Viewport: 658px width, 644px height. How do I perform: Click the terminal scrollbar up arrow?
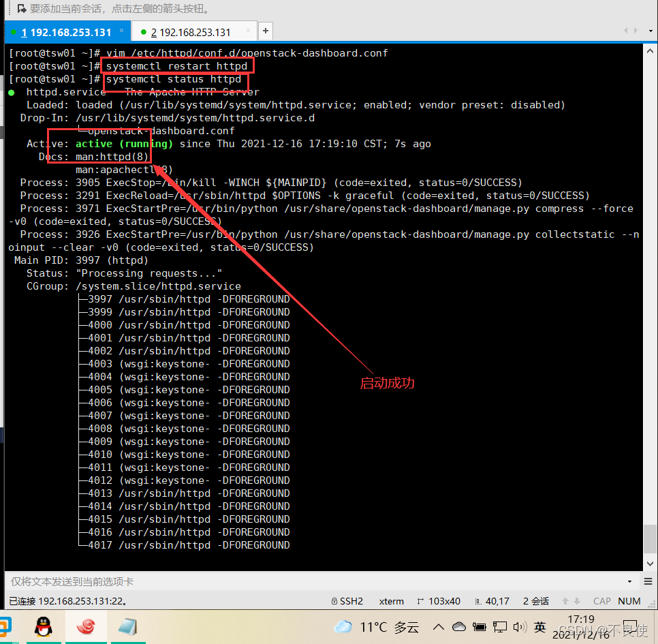650,51
